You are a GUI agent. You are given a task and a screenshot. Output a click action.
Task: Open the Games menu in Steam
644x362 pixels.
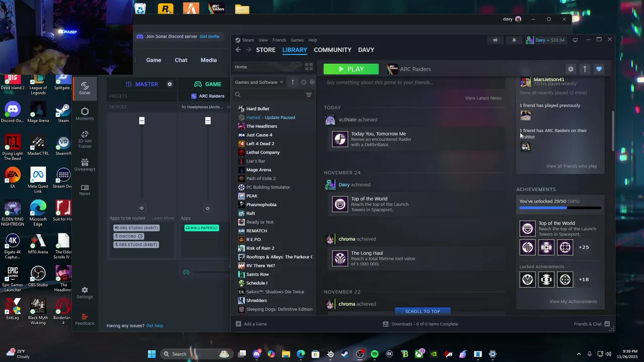pyautogui.click(x=297, y=40)
